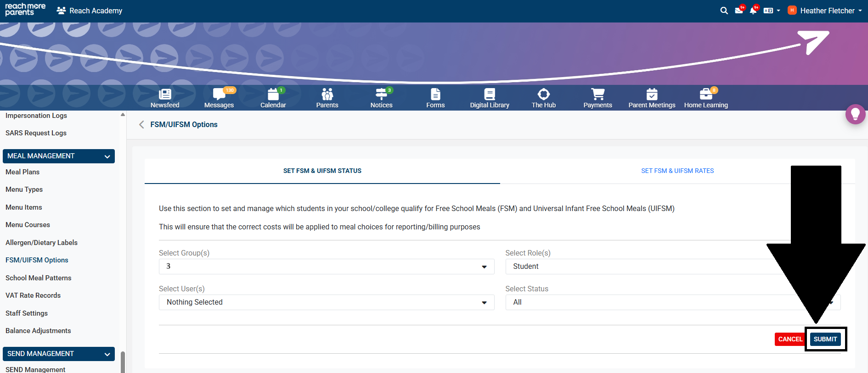The width and height of the screenshot is (868, 373).
Task: Switch to SET FSM & UIFSM RATES tab
Action: click(677, 171)
